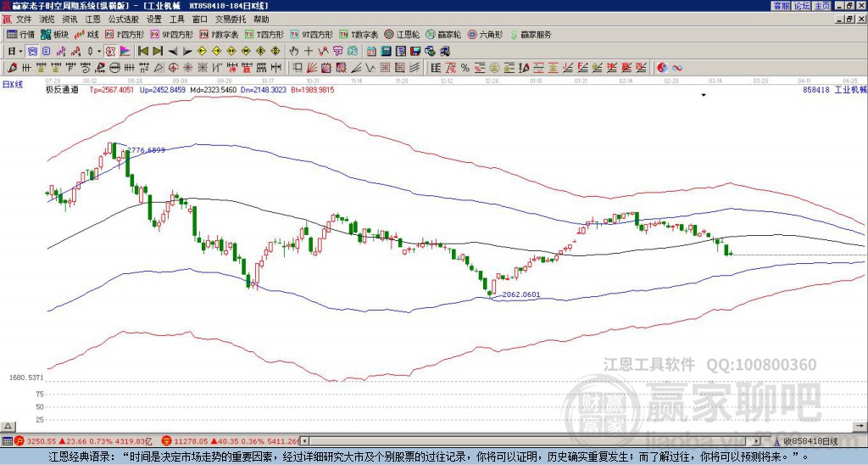This screenshot has height=465, width=868.
Task: Click the infinity loop icon
Action: click(677, 68)
